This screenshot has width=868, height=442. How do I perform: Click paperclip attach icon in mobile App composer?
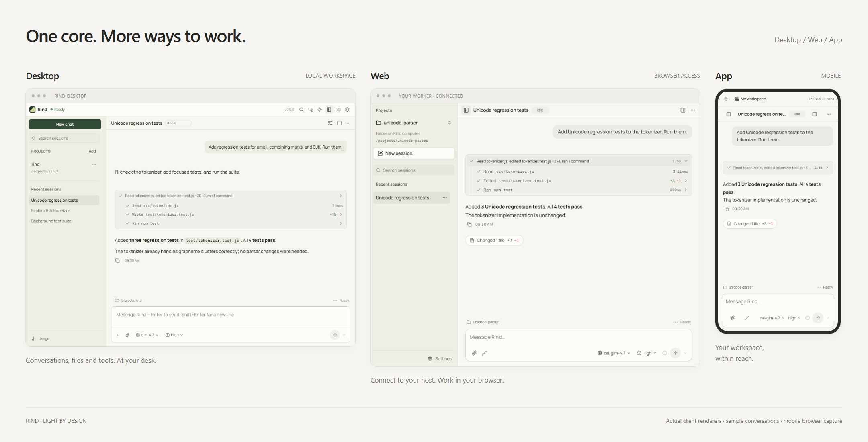click(733, 318)
